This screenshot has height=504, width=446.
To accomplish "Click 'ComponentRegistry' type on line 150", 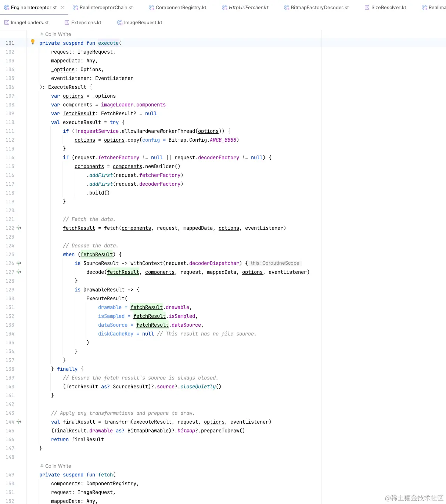I will point(111,483).
